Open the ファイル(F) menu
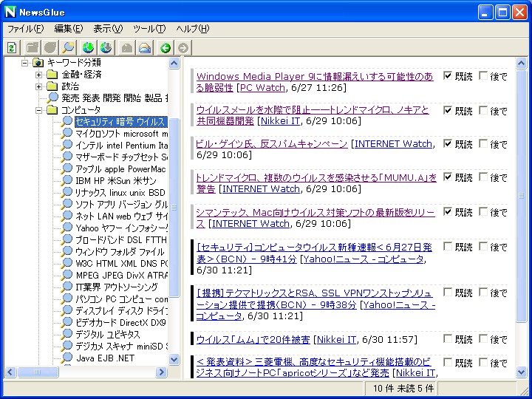The image size is (532, 399). coord(25,29)
